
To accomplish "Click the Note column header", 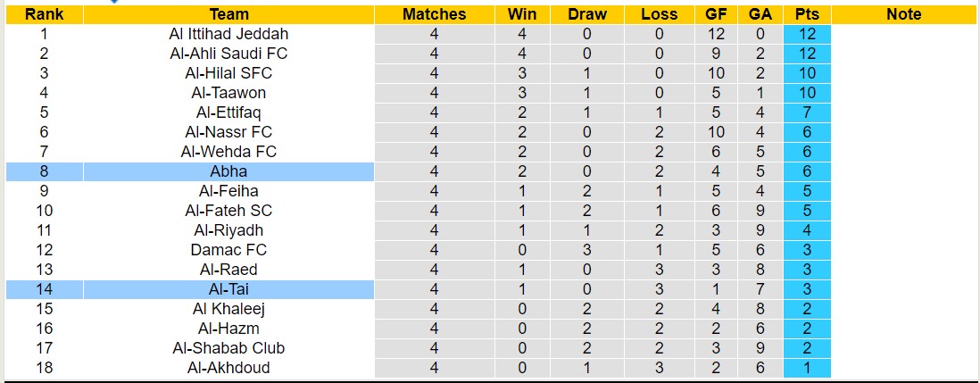I will tap(904, 14).
